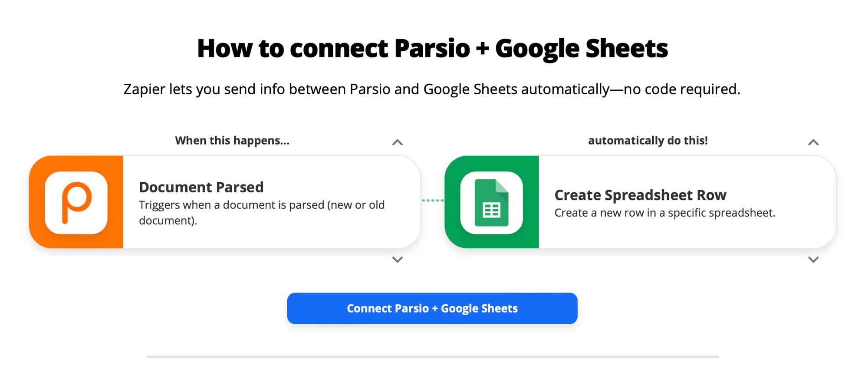Select the Create Spreadsheet Row action title

click(x=640, y=195)
